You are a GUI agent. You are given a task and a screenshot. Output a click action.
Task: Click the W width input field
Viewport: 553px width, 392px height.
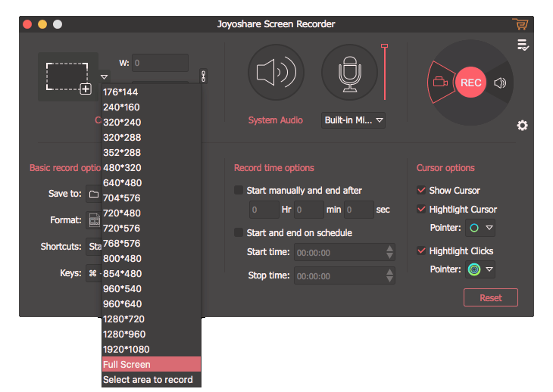coord(160,63)
